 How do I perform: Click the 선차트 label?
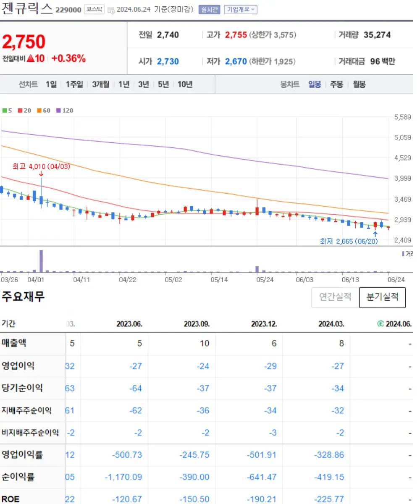pyautogui.click(x=29, y=84)
